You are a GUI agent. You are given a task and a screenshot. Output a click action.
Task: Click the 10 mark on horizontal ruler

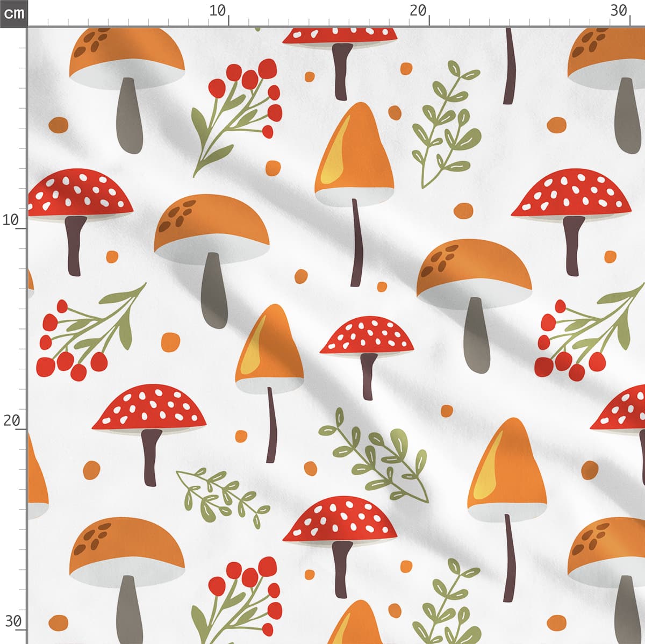click(x=218, y=11)
